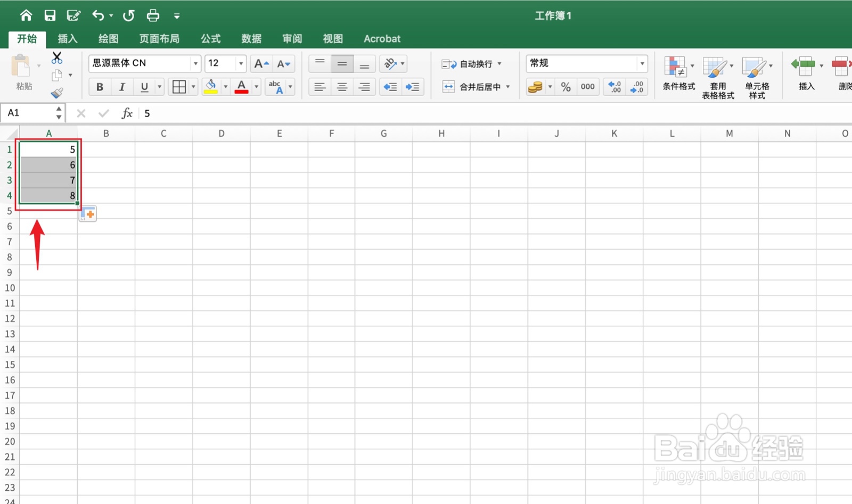Click the Undo arrow icon
This screenshot has height=504, width=852.
[98, 15]
